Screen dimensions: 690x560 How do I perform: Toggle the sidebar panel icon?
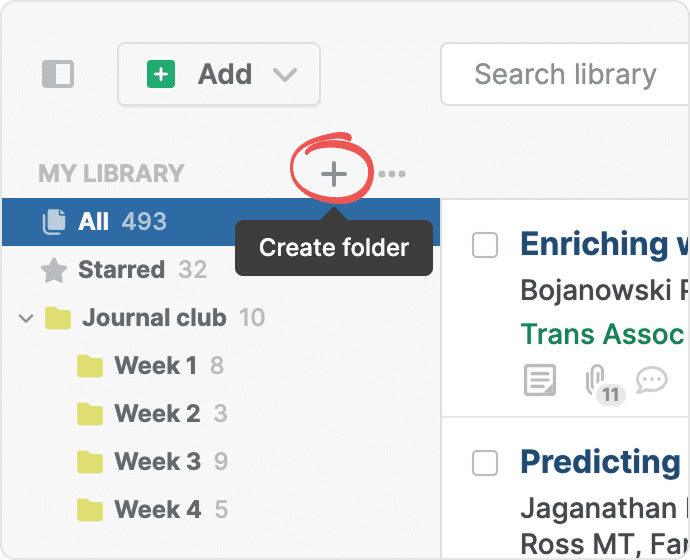point(58,74)
